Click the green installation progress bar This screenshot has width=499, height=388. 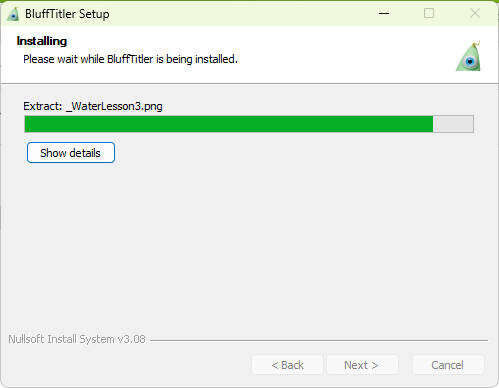[x=249, y=124]
